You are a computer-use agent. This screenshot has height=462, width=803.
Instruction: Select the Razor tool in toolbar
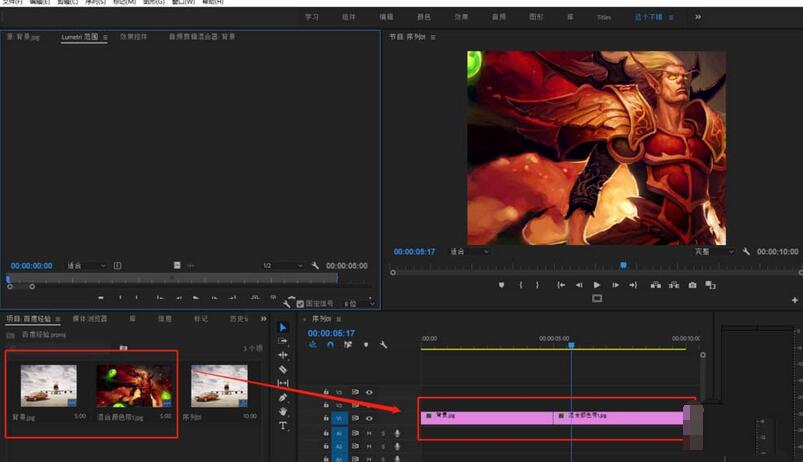(x=283, y=369)
